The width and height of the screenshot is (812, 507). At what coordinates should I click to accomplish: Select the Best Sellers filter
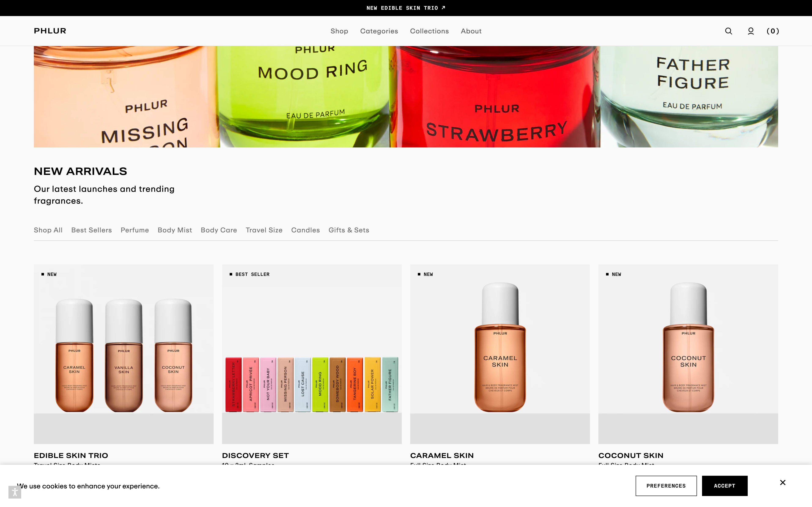pyautogui.click(x=91, y=230)
